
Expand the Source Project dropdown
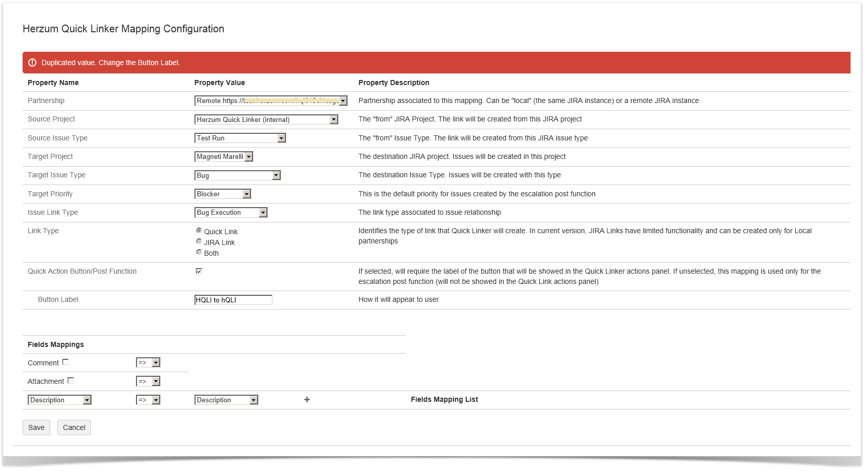pos(266,119)
